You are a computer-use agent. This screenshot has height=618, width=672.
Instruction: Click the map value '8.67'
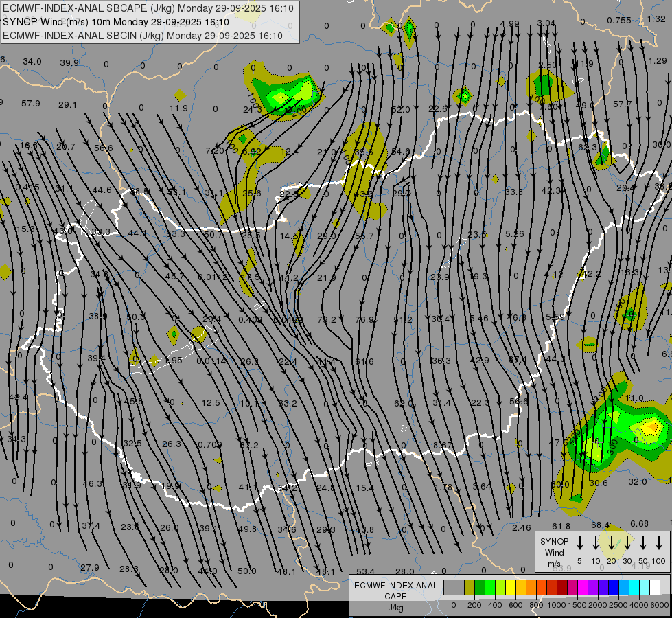(x=442, y=445)
